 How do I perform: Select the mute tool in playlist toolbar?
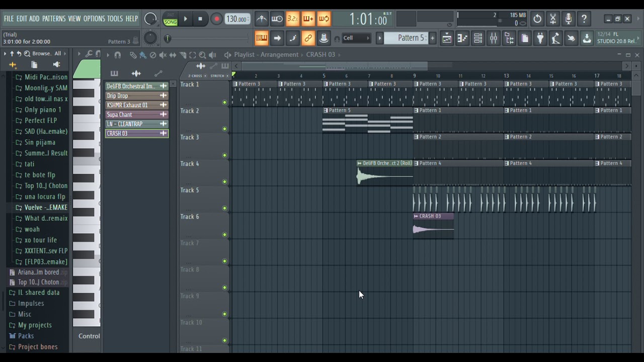[163, 55]
